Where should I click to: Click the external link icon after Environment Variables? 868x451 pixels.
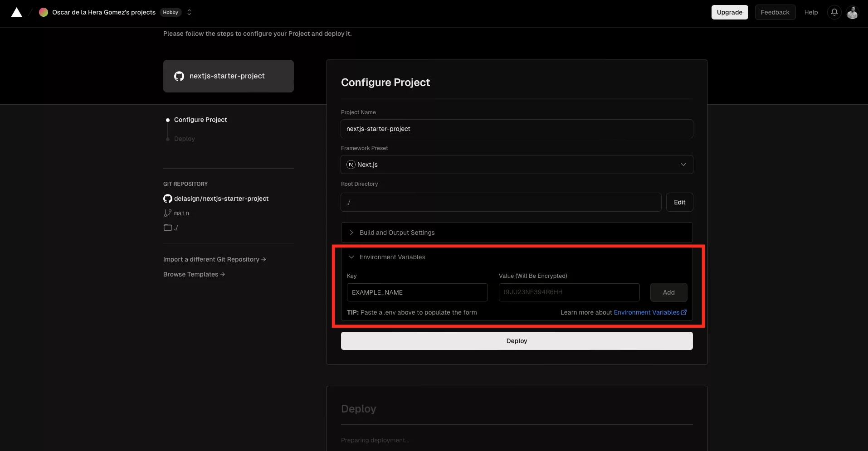(684, 312)
